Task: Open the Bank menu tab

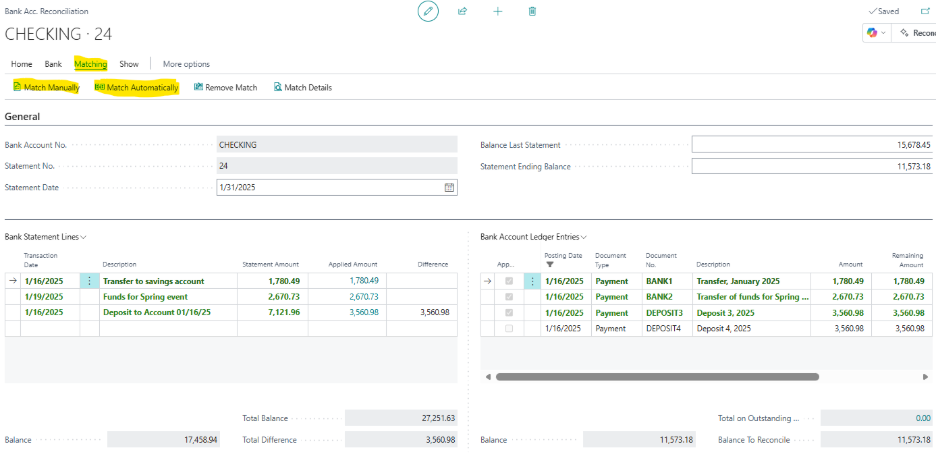Action: pyautogui.click(x=53, y=64)
